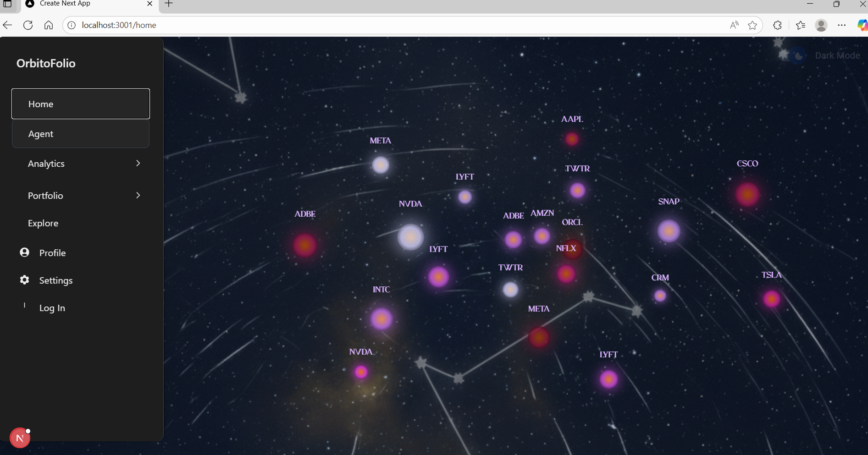Click the Settings gear icon

coord(25,280)
